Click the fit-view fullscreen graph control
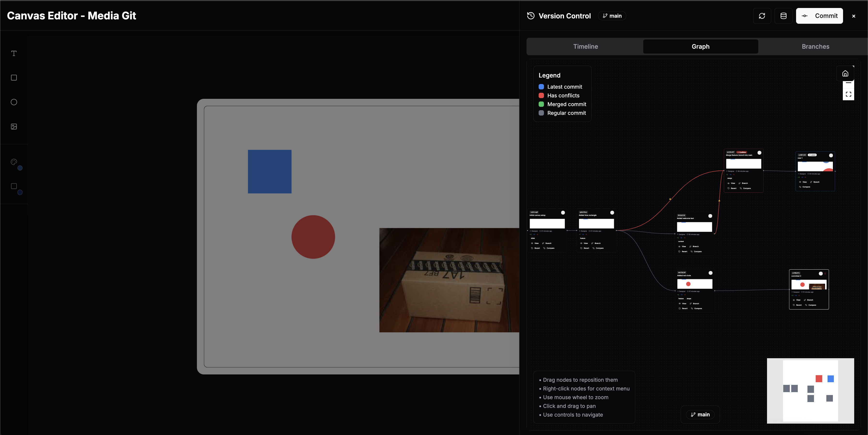Image resolution: width=868 pixels, height=435 pixels. point(848,94)
